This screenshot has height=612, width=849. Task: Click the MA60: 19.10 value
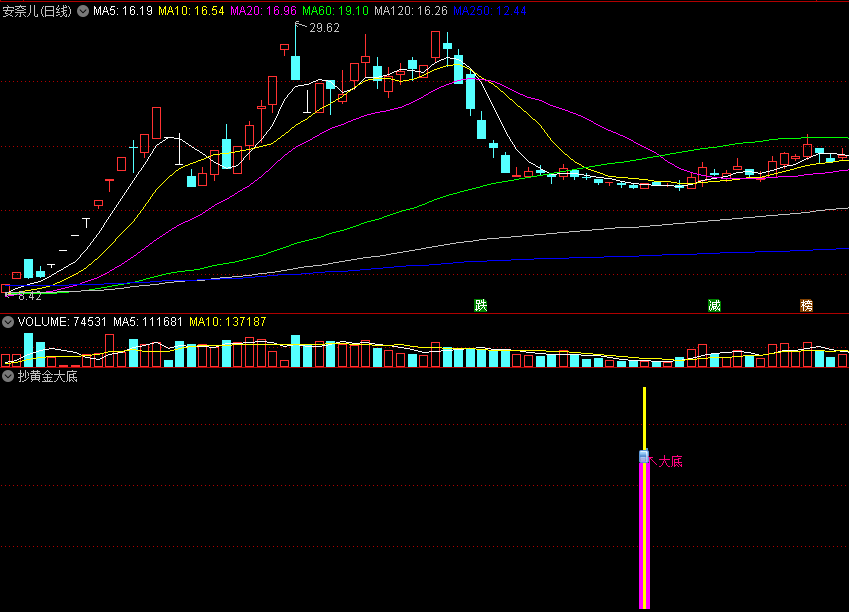[335, 11]
